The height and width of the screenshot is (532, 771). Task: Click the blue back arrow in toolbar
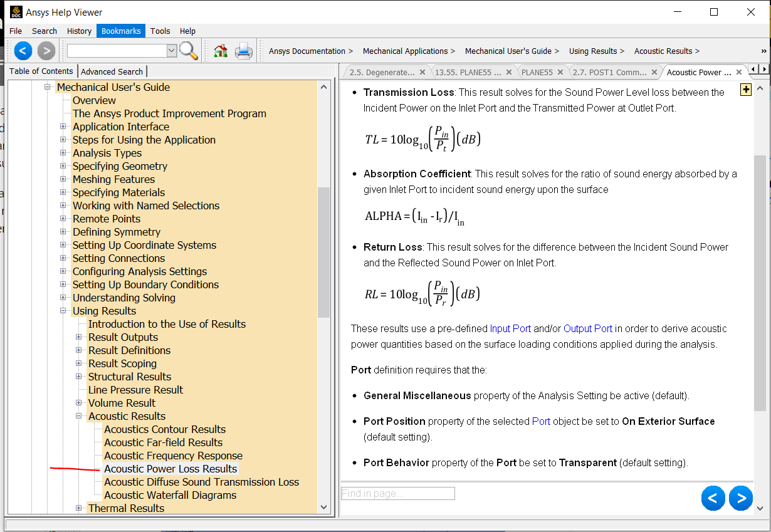tap(23, 51)
